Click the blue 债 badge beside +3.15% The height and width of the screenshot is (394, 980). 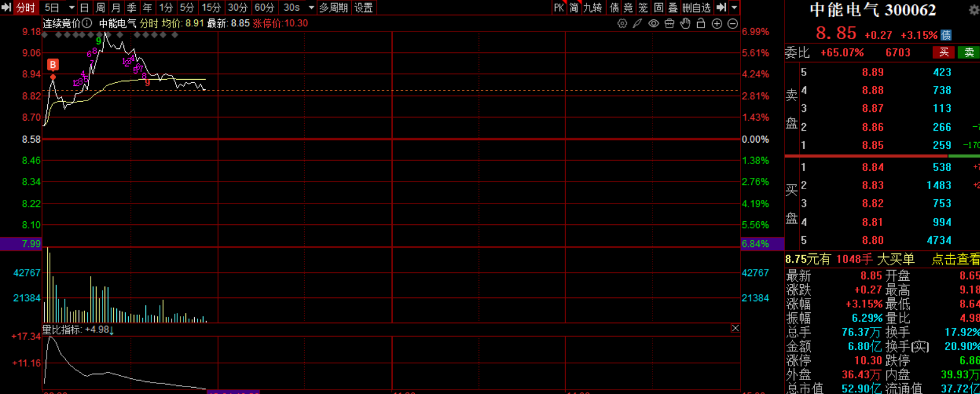947,35
